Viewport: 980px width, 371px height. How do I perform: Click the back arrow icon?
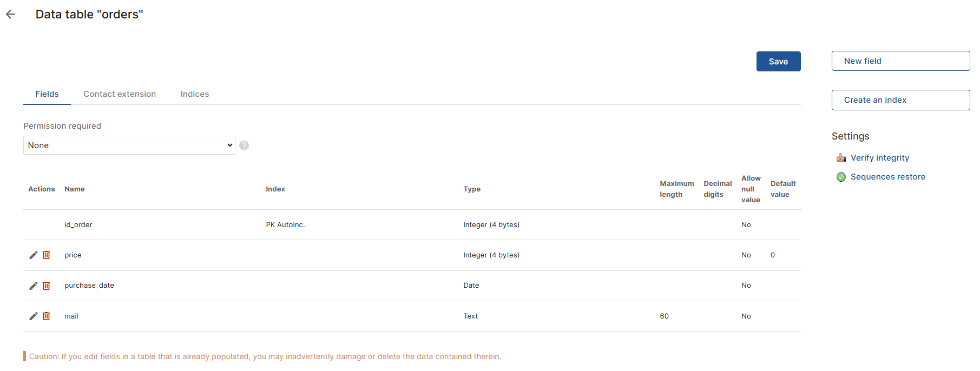click(x=10, y=15)
